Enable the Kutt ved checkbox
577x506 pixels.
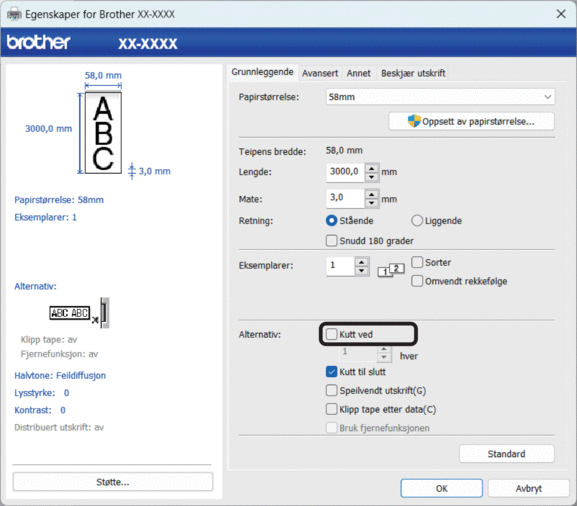coord(332,334)
